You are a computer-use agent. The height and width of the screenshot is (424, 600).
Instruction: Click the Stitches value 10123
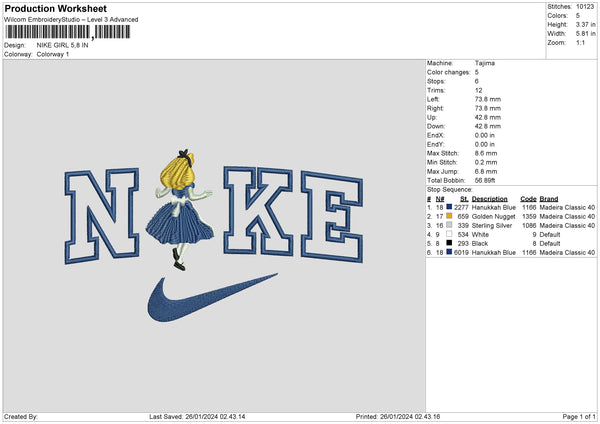(585, 7)
